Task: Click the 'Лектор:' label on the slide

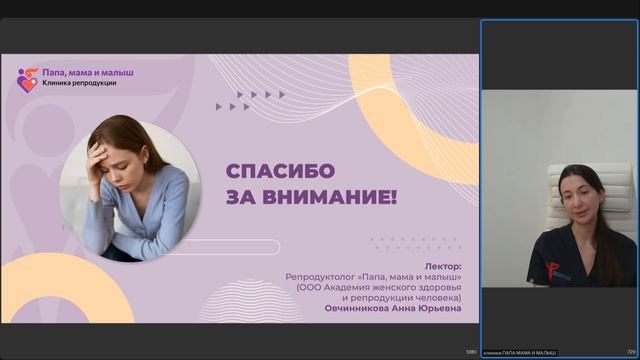Action: point(443,267)
